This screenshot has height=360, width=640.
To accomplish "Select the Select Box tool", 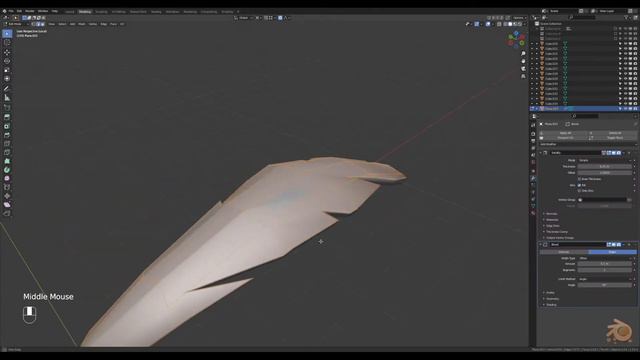I will (7, 33).
